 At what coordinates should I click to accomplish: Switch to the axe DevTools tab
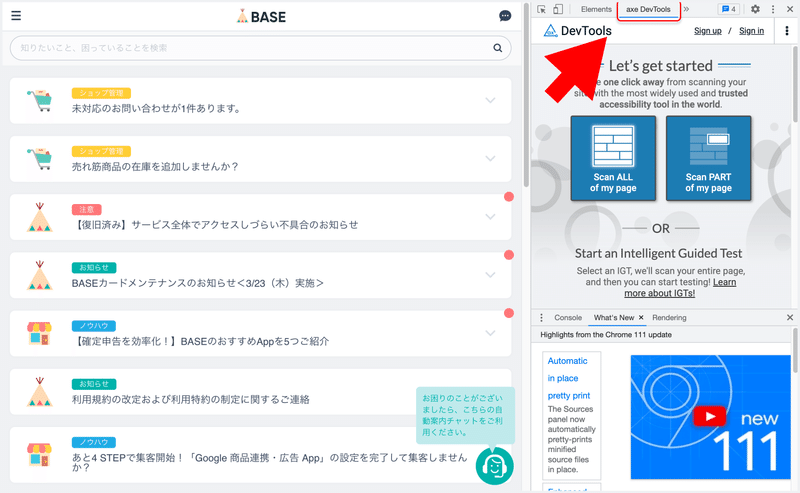tap(648, 9)
